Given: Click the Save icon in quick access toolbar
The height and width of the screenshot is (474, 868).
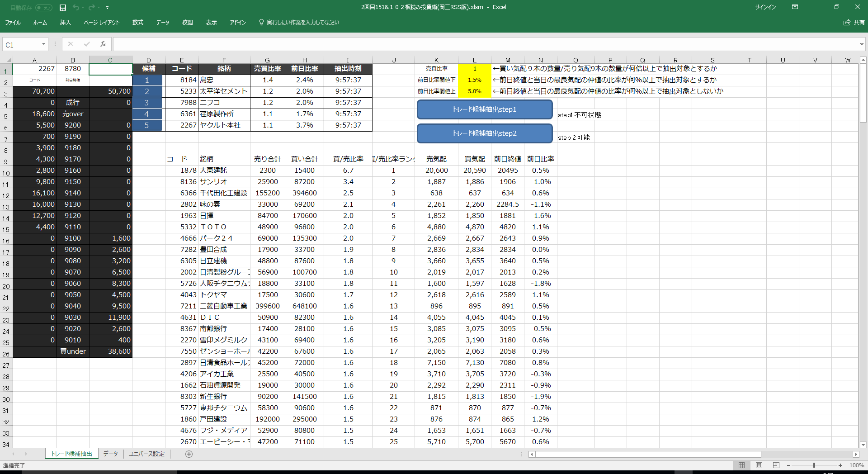Looking at the screenshot, I should [63, 8].
